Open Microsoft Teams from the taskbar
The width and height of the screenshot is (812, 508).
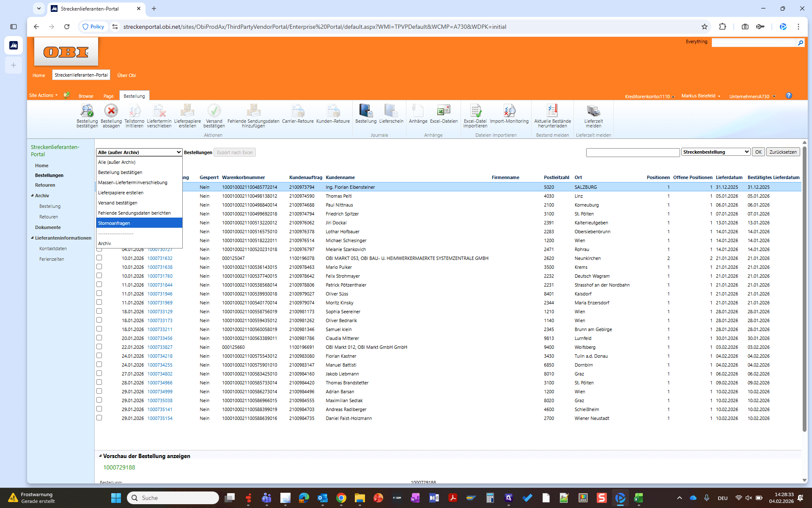click(266, 498)
